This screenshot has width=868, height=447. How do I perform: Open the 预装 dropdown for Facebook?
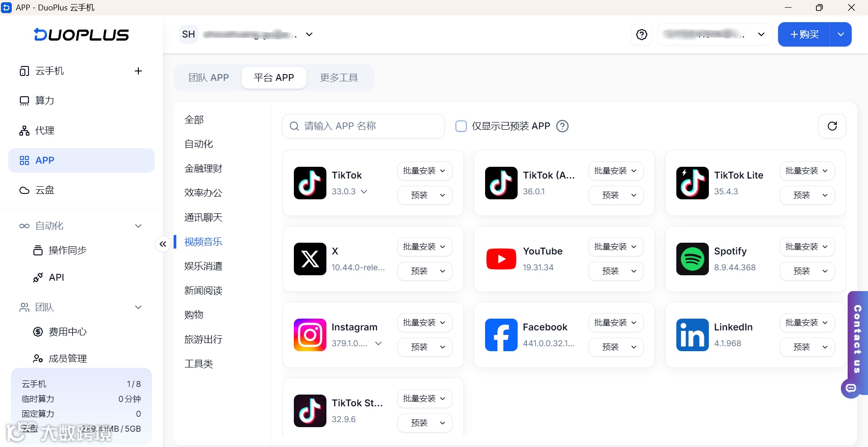coord(616,347)
